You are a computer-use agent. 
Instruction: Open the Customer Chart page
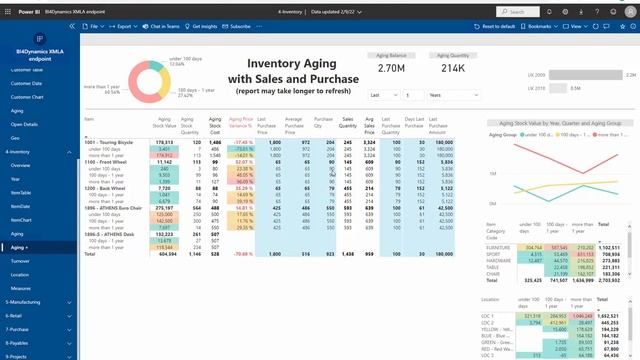tap(27, 97)
